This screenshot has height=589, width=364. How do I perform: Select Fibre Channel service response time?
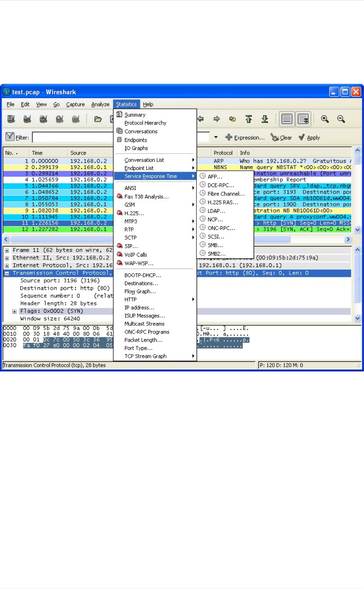(225, 194)
